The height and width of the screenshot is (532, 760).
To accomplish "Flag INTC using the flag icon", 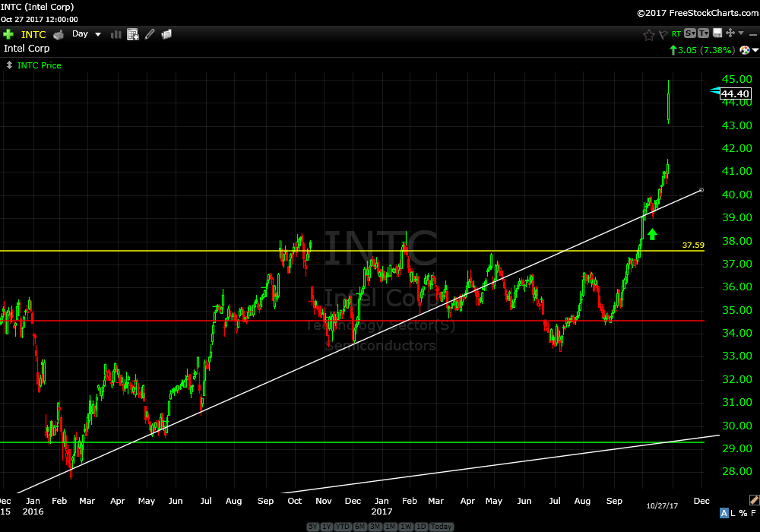I will (x=663, y=34).
